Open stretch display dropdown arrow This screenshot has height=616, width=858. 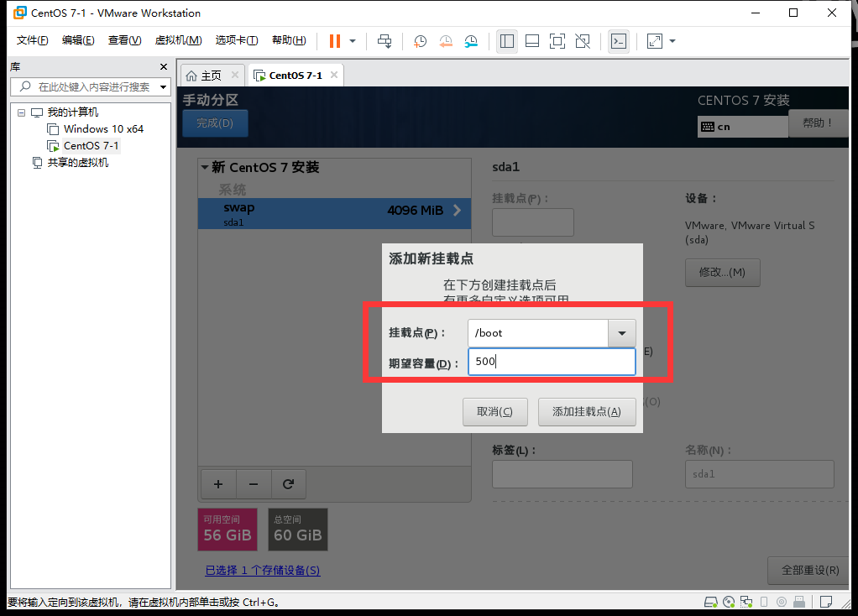tap(672, 41)
